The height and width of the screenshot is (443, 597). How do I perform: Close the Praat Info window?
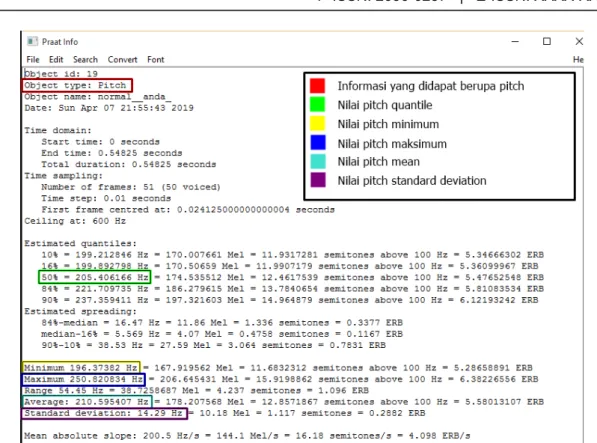(x=579, y=41)
